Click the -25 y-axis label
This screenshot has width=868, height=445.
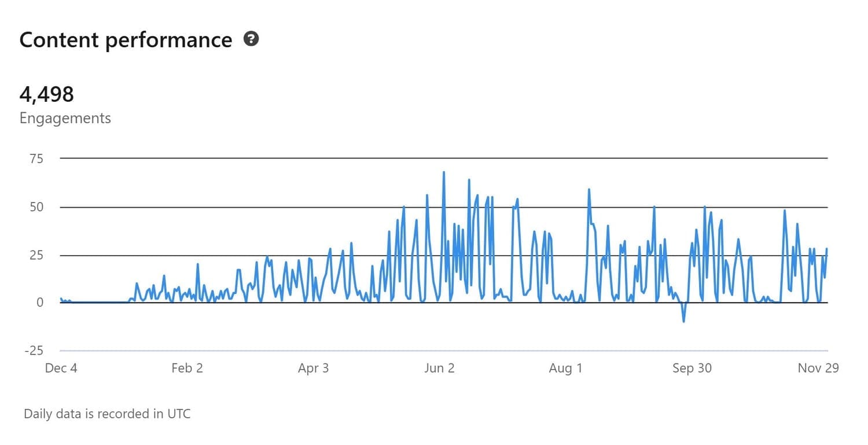click(34, 351)
